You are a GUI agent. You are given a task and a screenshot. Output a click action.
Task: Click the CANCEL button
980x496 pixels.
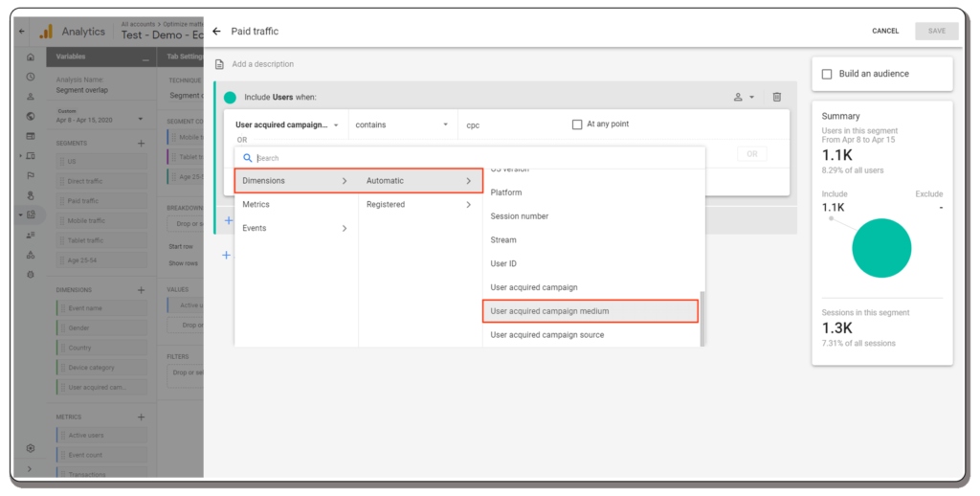[x=885, y=32]
